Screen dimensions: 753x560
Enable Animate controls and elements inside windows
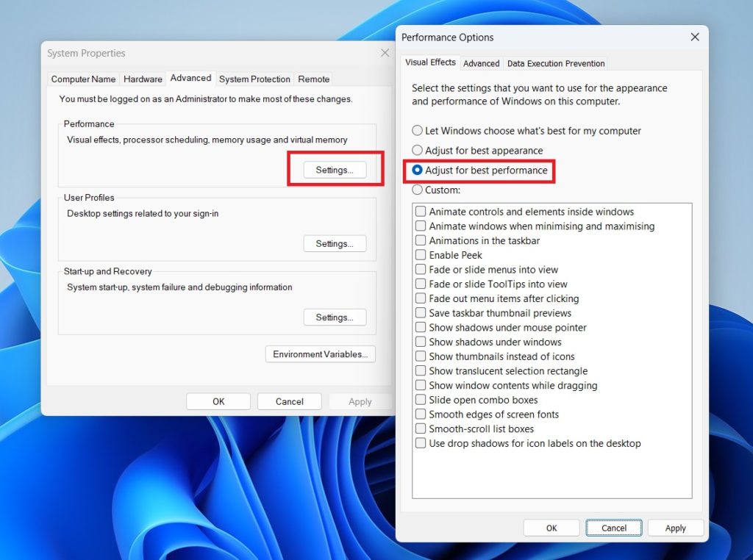pyautogui.click(x=421, y=211)
